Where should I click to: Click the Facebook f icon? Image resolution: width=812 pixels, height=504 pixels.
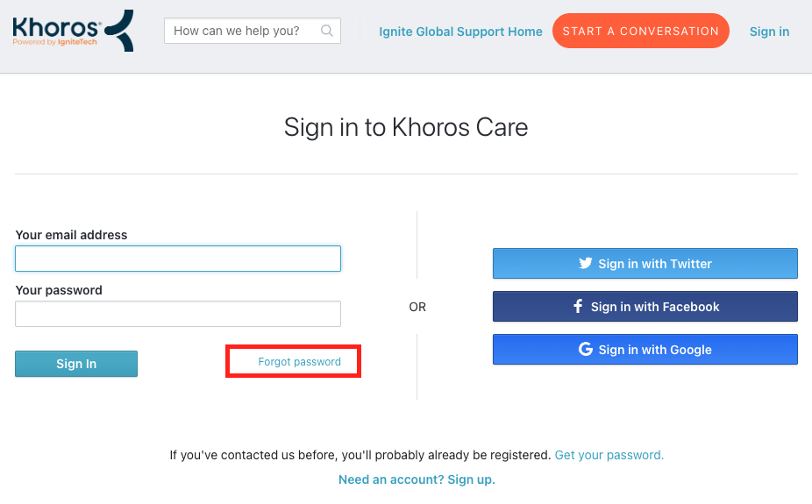tap(578, 306)
